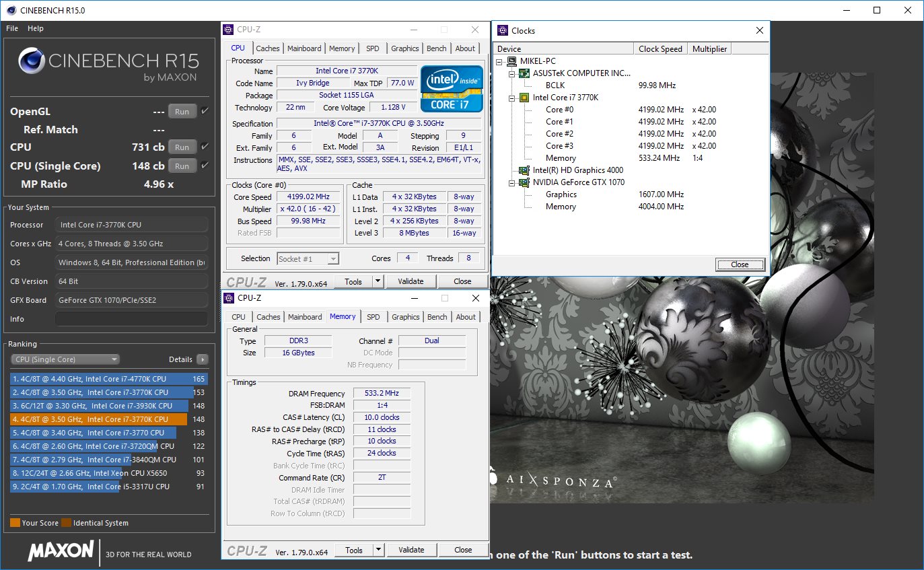Collapse the MIKEL-PC tree node

[500, 61]
